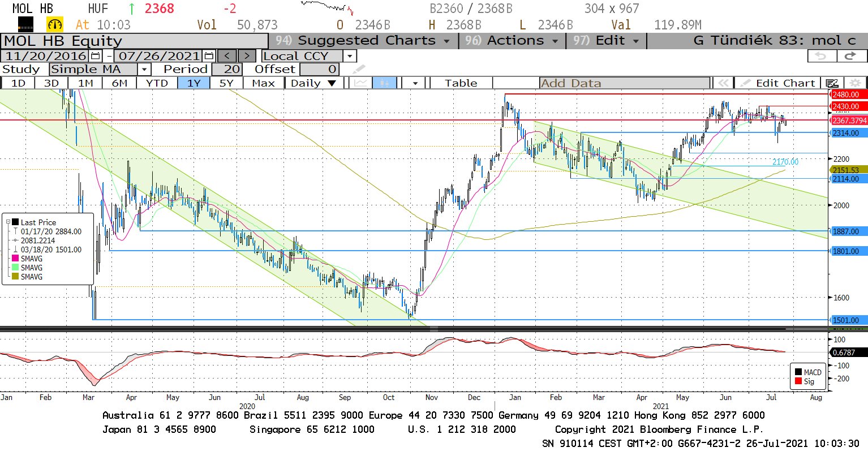The width and height of the screenshot is (868, 460).
Task: Click the 1501.00 blue price level label
Action: click(848, 320)
